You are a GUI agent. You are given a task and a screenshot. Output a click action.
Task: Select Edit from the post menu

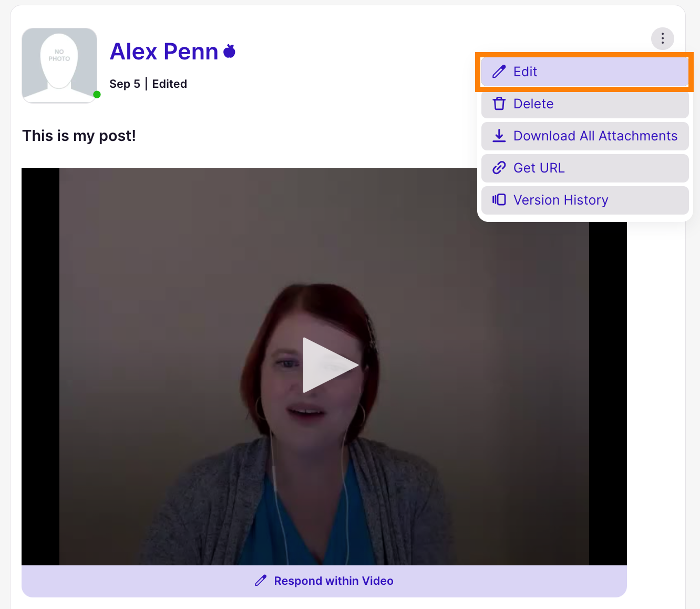(584, 72)
